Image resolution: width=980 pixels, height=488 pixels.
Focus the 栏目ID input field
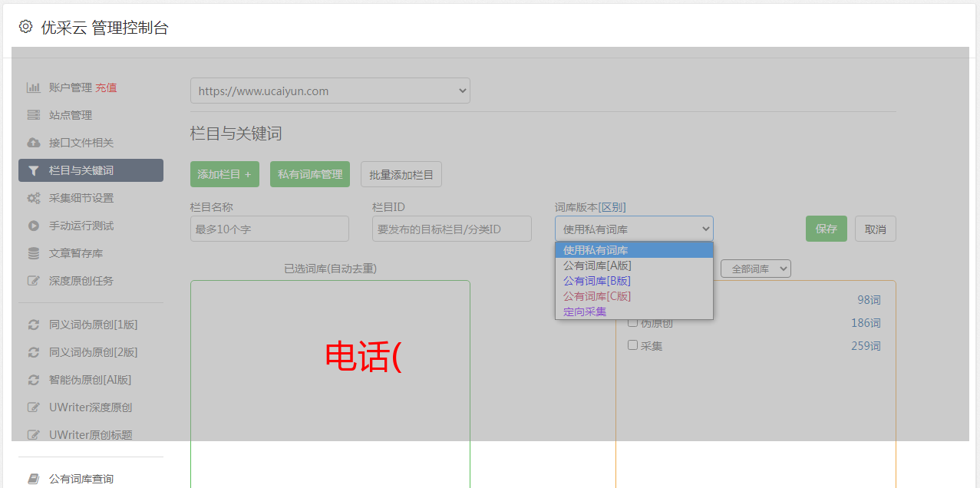click(x=452, y=229)
